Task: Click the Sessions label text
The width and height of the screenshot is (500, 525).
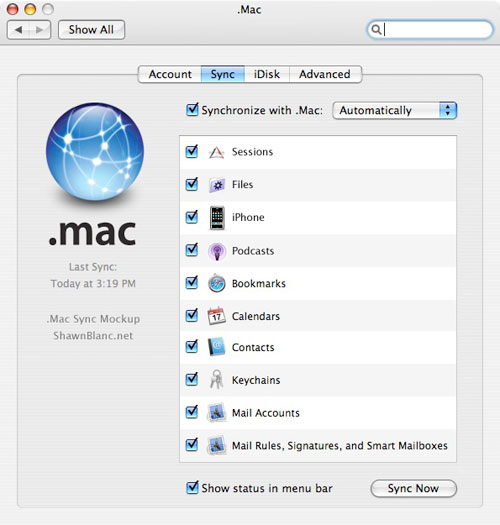Action: [253, 152]
